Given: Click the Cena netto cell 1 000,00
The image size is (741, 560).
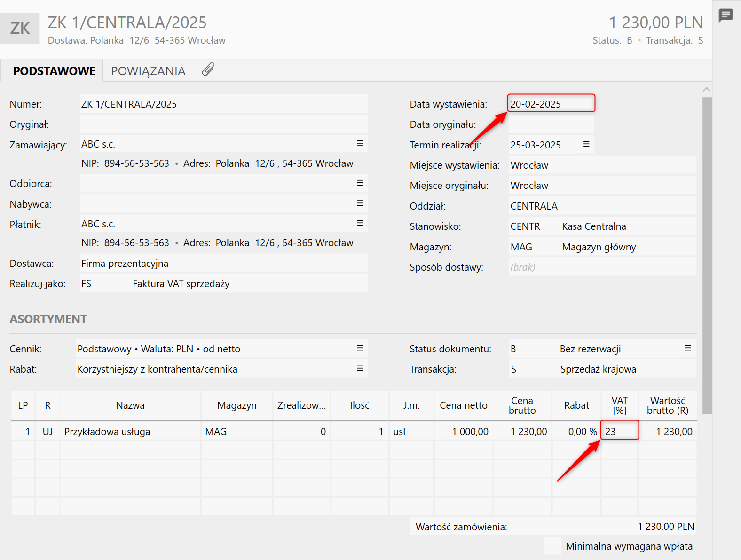Looking at the screenshot, I should 464,431.
